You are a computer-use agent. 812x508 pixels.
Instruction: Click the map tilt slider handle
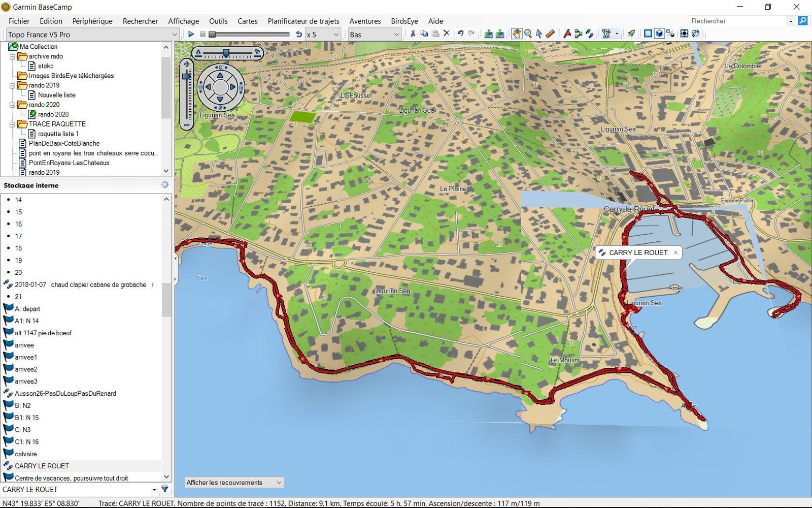(x=226, y=53)
